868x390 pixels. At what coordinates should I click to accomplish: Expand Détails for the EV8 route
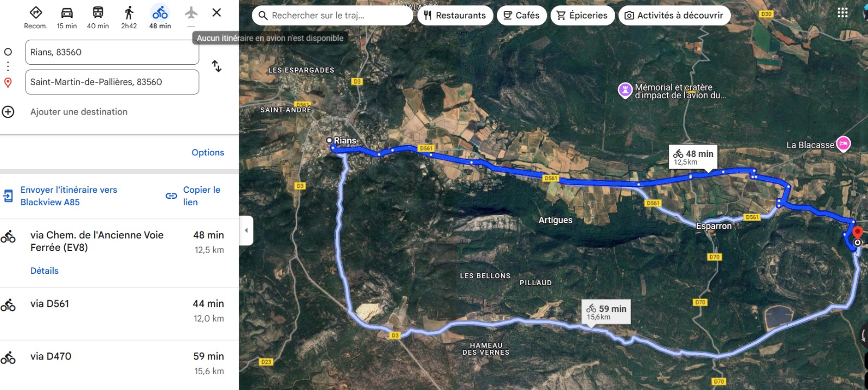point(44,271)
